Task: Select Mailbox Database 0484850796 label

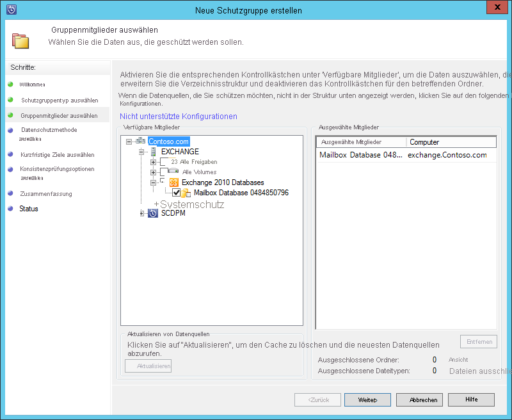Action: click(241, 193)
